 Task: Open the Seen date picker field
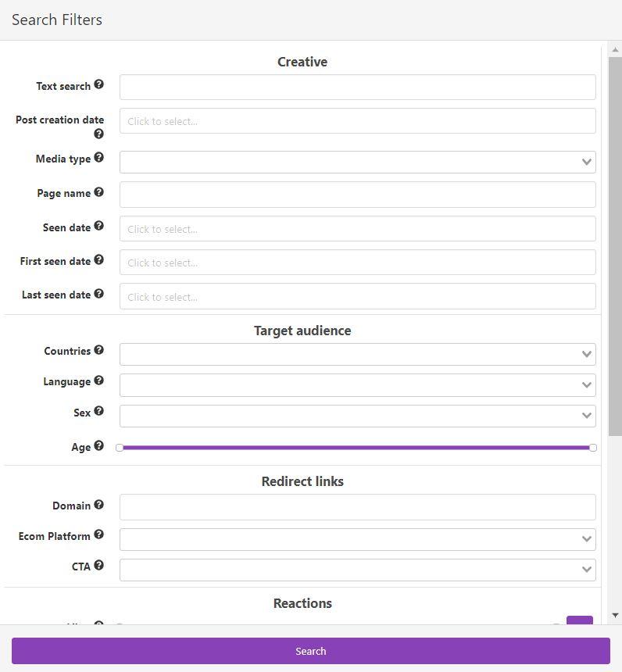pyautogui.click(x=357, y=229)
